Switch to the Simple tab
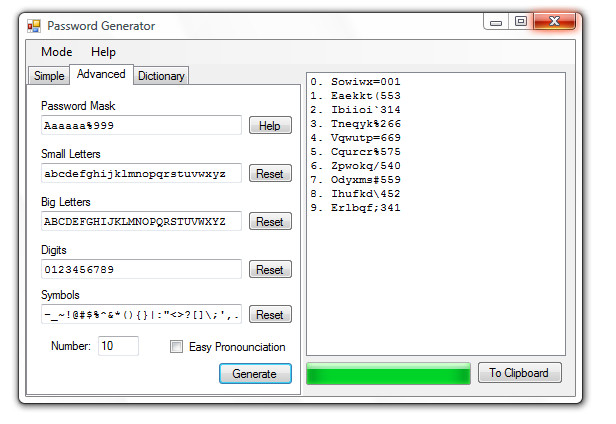This screenshot has width=616, height=424. tap(49, 75)
